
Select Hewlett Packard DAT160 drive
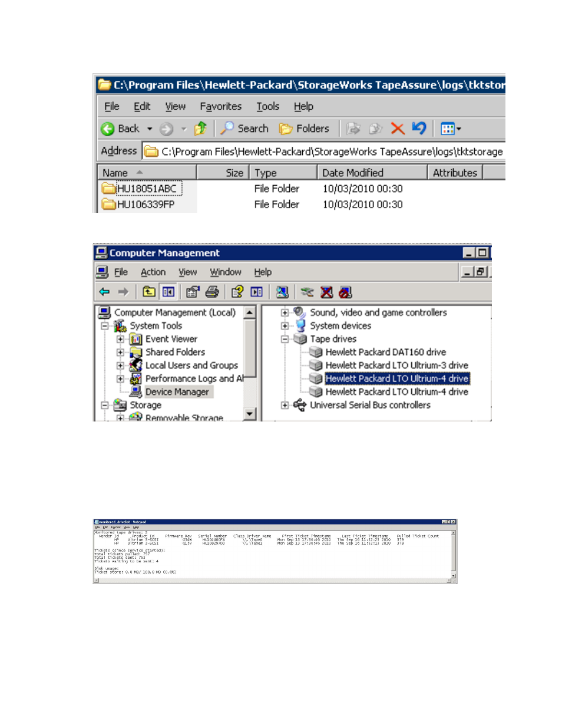(385, 352)
